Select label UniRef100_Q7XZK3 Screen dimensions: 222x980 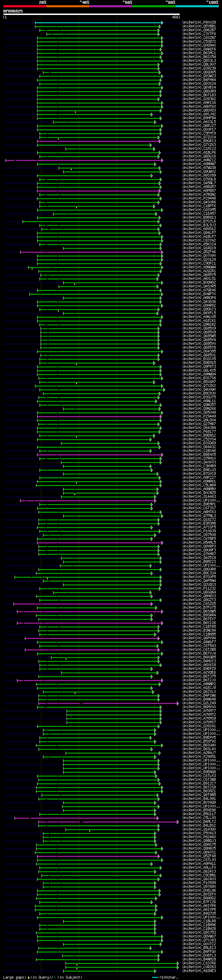[199, 145]
